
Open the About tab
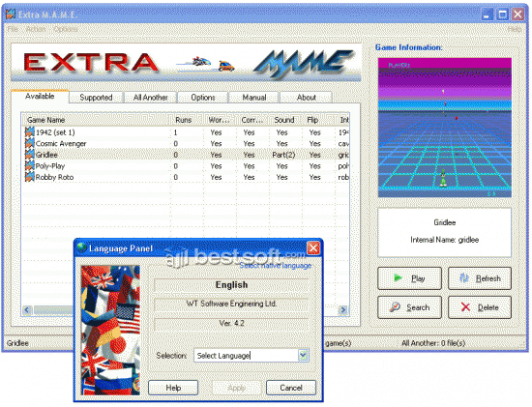point(307,98)
